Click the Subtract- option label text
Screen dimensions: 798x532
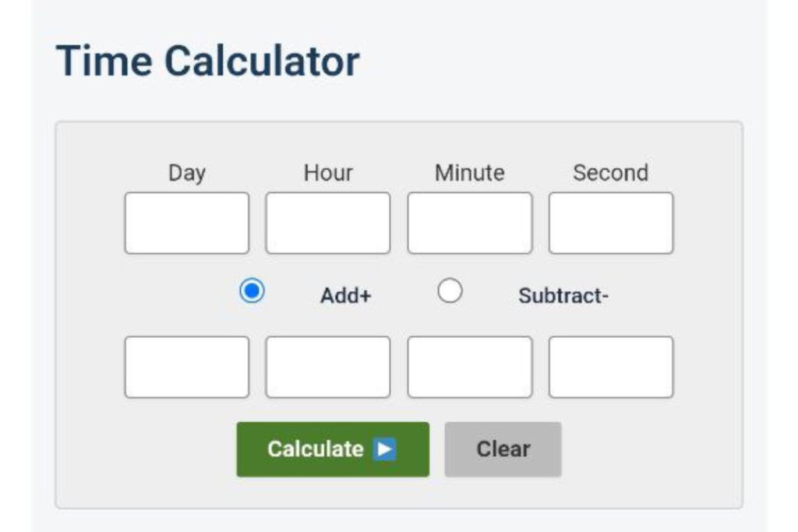coord(563,296)
